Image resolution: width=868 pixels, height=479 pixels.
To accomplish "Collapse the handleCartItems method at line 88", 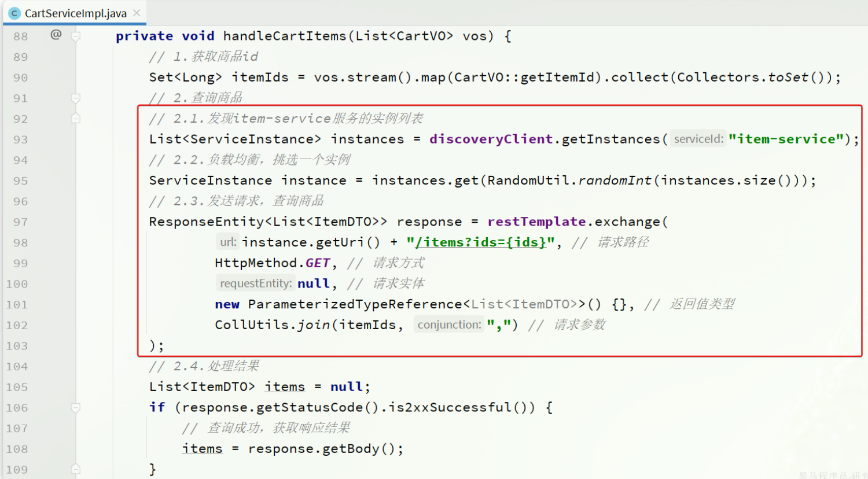I will [76, 36].
